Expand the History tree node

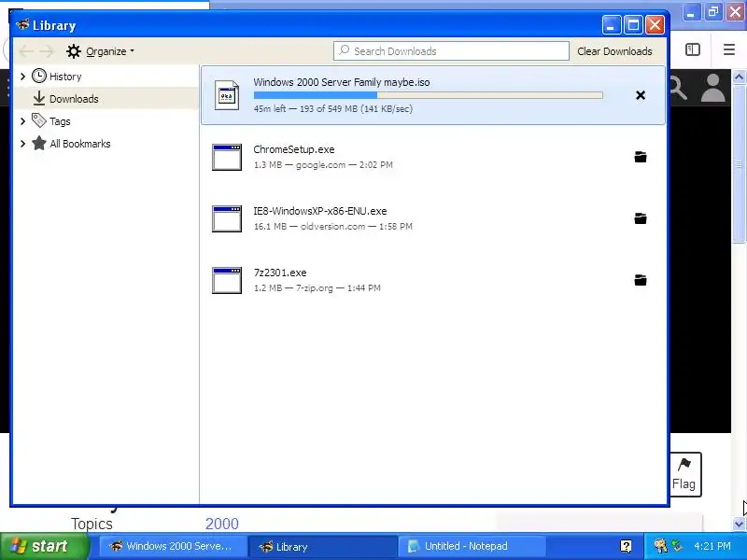point(22,77)
